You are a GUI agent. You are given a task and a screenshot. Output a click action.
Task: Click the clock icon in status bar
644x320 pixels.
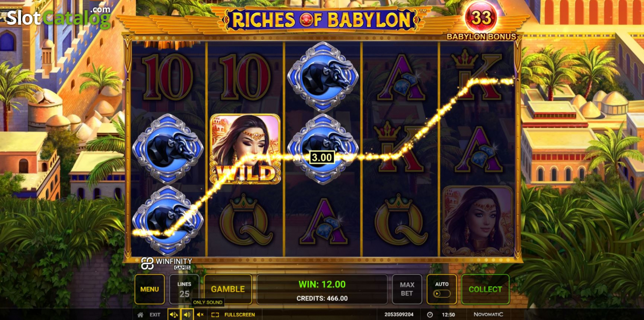click(x=429, y=315)
